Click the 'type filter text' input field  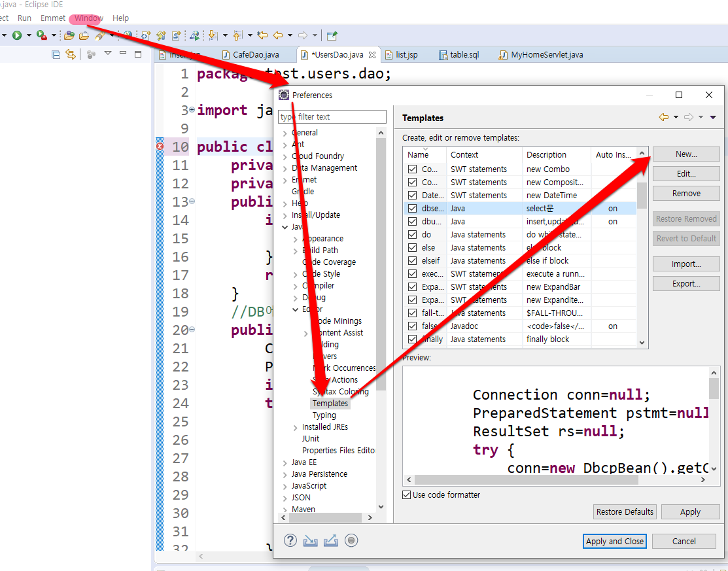[x=332, y=116]
